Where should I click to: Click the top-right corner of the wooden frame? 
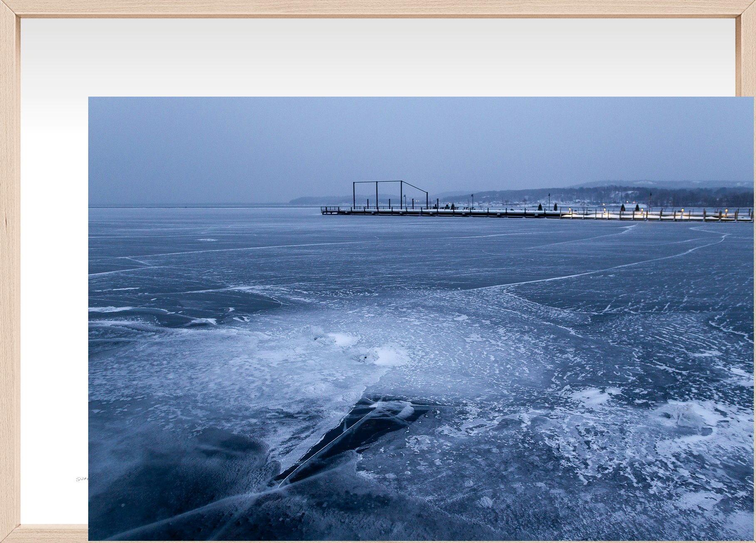pos(746,8)
